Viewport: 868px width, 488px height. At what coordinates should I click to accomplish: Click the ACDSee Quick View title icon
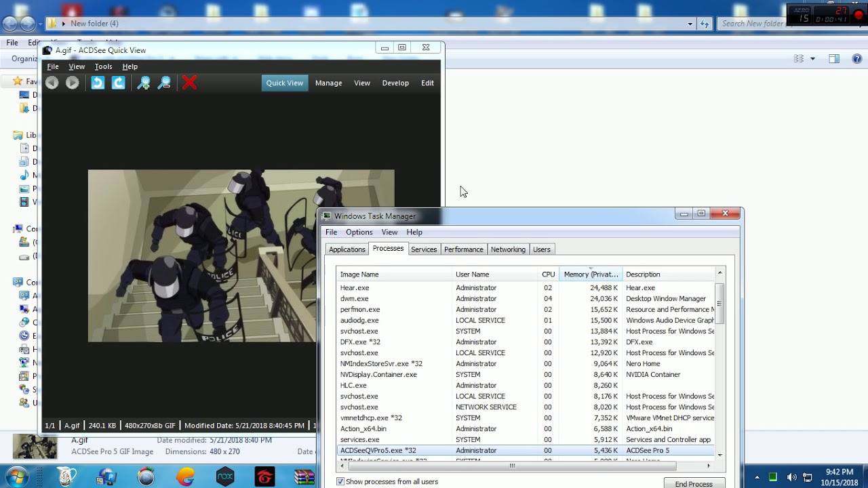click(x=47, y=50)
